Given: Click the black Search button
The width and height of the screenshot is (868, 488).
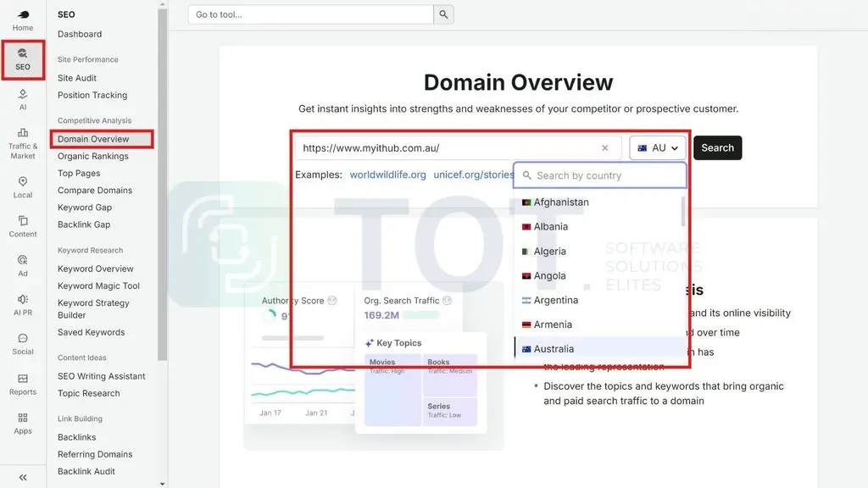Looking at the screenshot, I should 717,147.
